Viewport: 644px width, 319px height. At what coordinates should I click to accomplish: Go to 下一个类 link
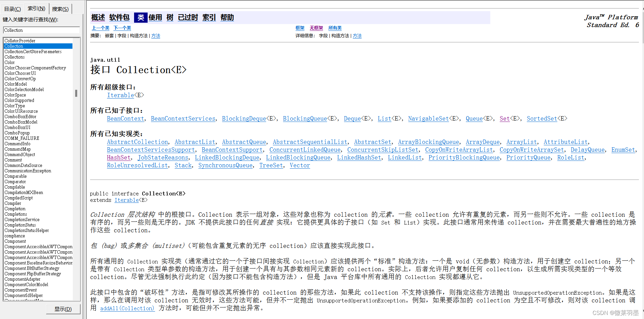[122, 28]
